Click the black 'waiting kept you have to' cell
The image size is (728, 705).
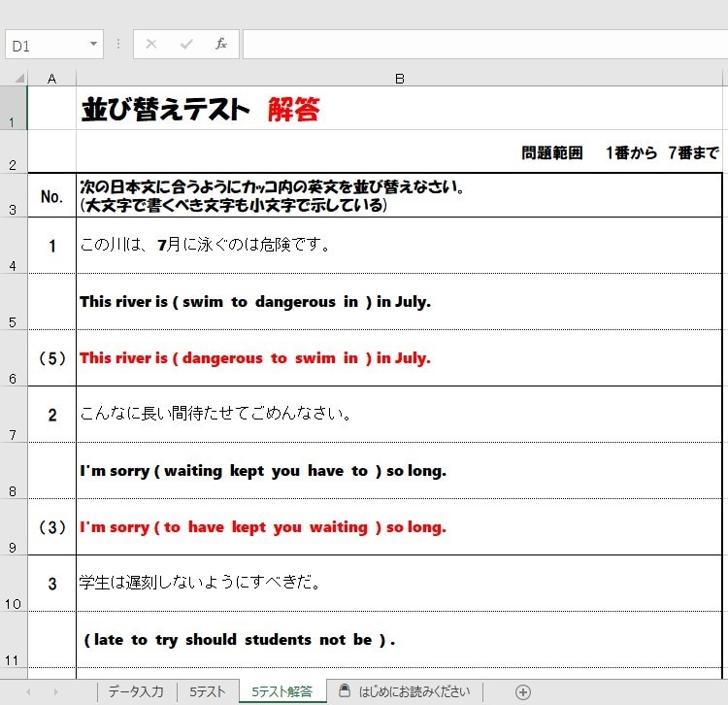point(399,471)
